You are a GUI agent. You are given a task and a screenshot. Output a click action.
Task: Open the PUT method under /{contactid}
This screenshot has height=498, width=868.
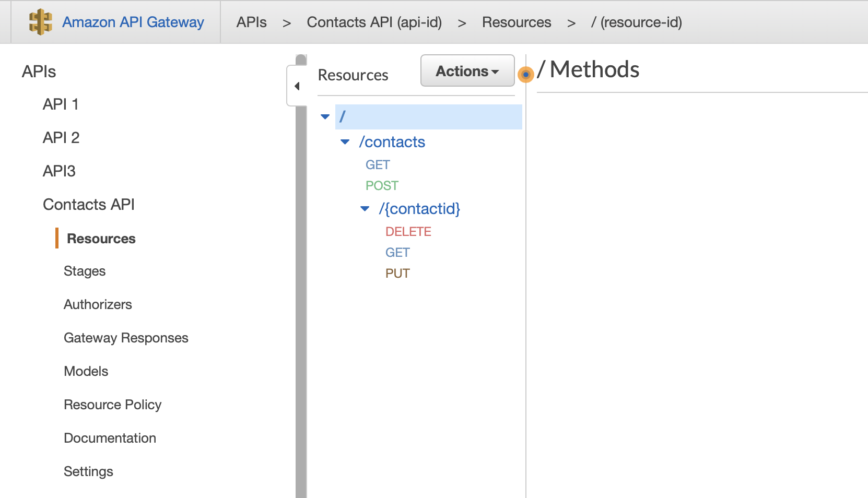pos(397,274)
